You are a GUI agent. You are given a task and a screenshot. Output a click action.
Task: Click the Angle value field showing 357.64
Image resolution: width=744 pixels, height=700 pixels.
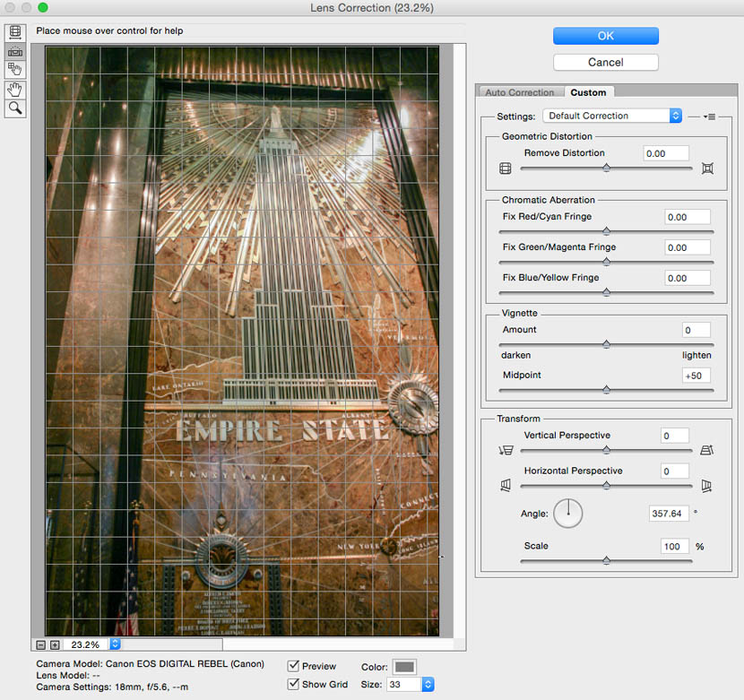pos(669,514)
